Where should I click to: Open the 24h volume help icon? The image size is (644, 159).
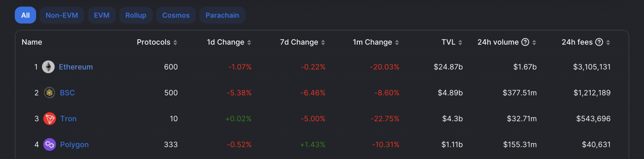click(525, 42)
